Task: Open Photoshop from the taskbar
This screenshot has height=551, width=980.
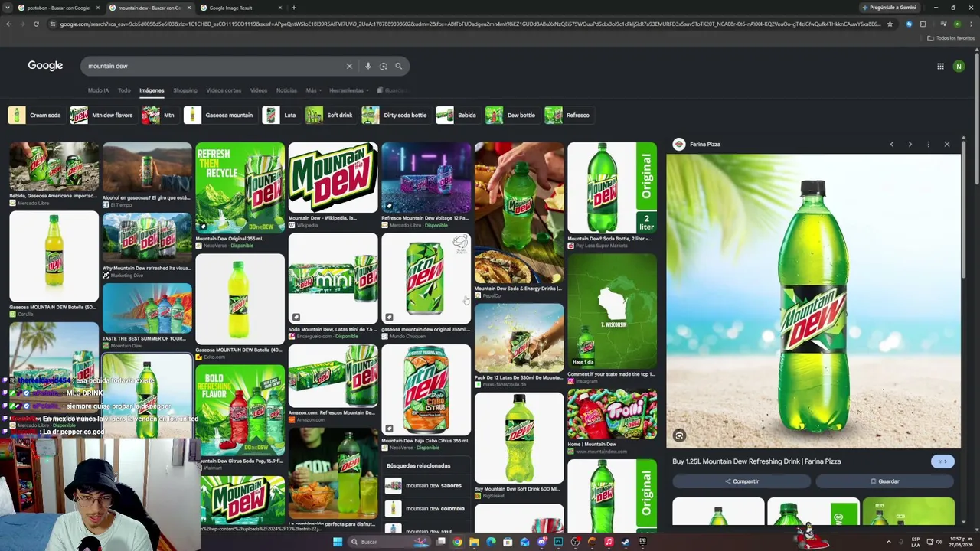Action: click(558, 542)
